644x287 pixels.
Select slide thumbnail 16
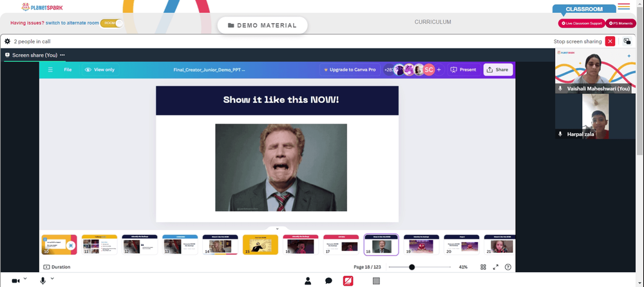[x=301, y=245]
